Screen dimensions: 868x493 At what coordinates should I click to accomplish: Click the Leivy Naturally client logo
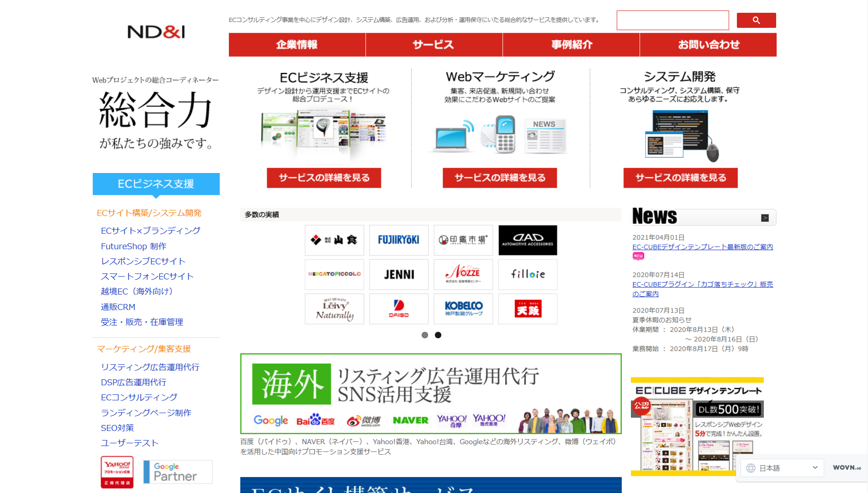(334, 309)
